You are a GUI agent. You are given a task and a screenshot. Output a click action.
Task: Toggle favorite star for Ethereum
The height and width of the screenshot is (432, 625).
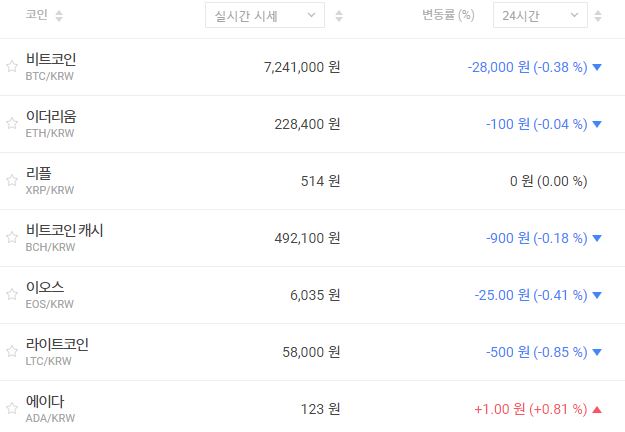(12, 124)
